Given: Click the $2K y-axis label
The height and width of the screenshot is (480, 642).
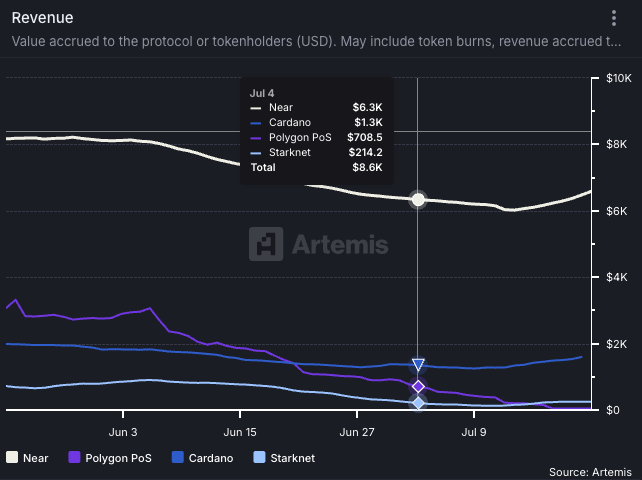Looking at the screenshot, I should tap(616, 344).
